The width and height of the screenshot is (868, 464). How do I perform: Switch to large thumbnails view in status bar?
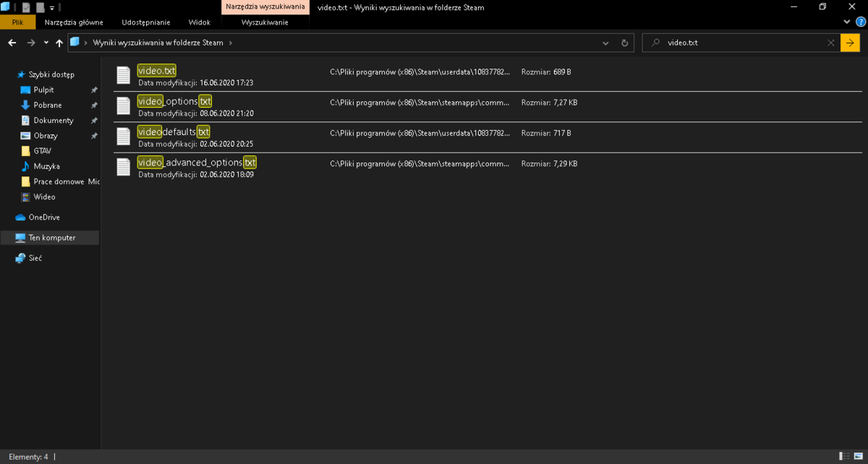pos(858,456)
